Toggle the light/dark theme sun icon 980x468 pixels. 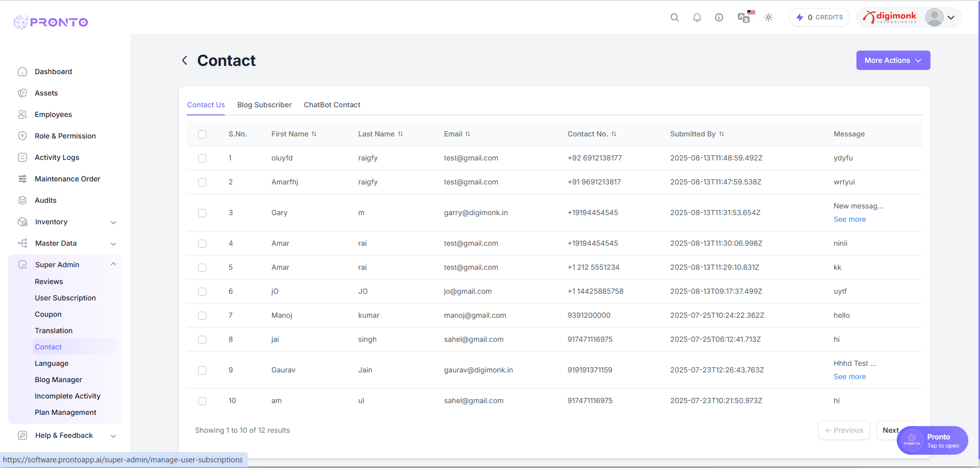click(x=768, y=17)
